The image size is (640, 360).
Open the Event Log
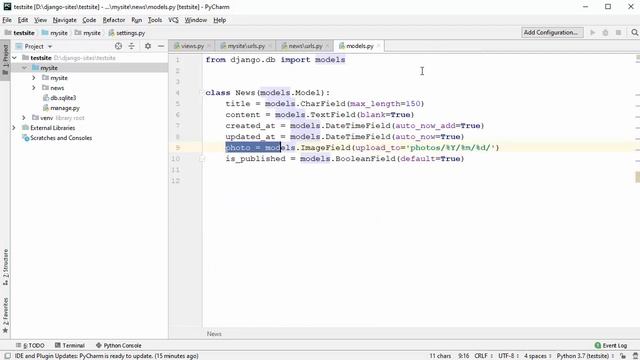pos(611,345)
